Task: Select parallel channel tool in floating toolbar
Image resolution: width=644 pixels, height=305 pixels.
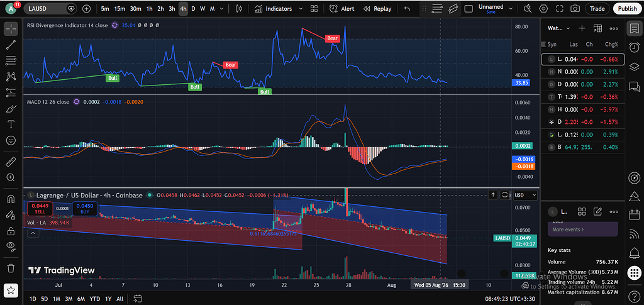Action: click(453, 9)
